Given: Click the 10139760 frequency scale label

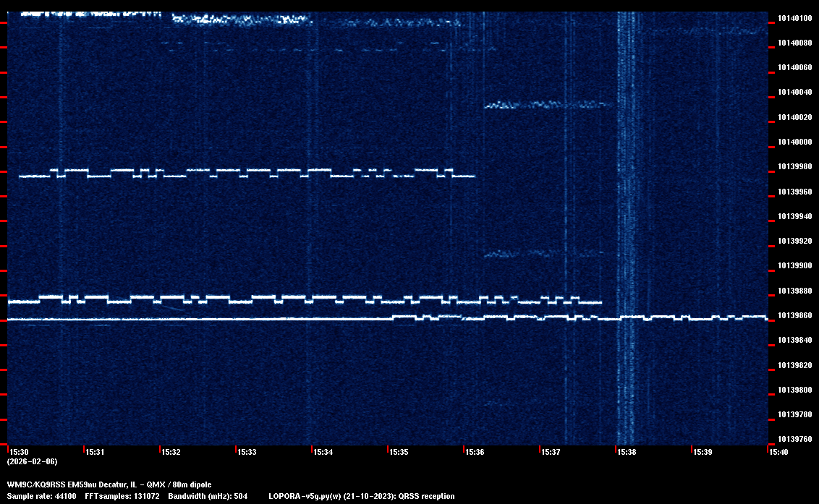Looking at the screenshot, I should coord(794,440).
